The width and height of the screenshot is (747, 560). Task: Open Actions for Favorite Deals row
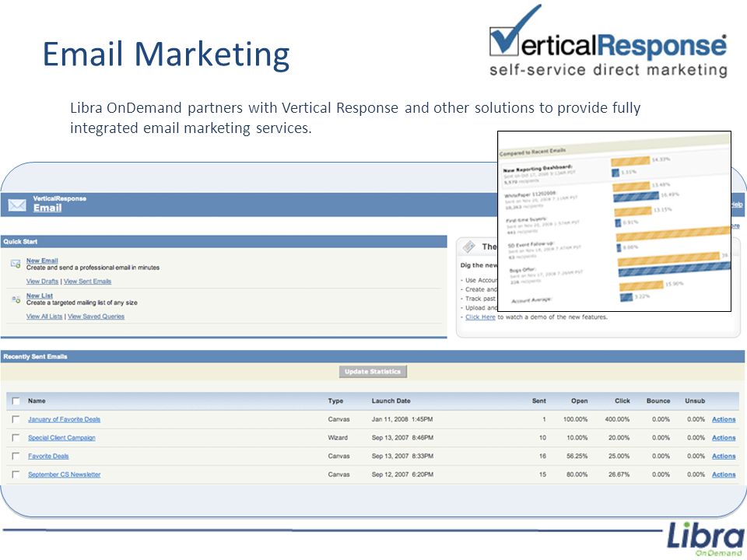click(724, 457)
